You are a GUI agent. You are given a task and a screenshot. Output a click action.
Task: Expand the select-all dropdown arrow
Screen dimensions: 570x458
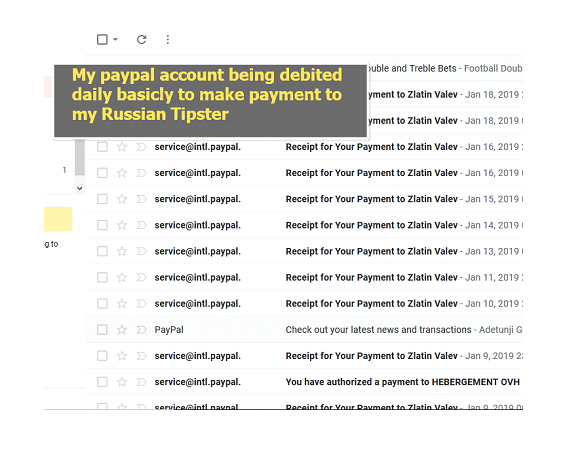(115, 39)
